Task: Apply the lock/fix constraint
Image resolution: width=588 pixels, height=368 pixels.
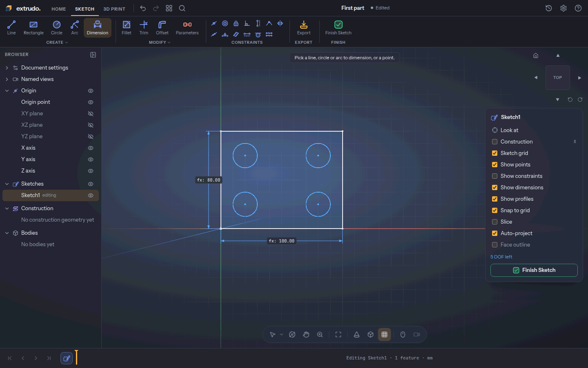Action: (236, 23)
